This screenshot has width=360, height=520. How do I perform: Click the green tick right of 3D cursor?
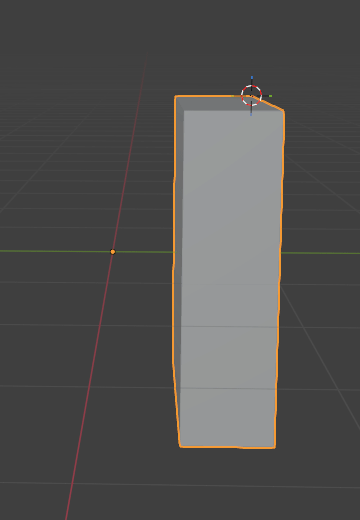tap(270, 96)
